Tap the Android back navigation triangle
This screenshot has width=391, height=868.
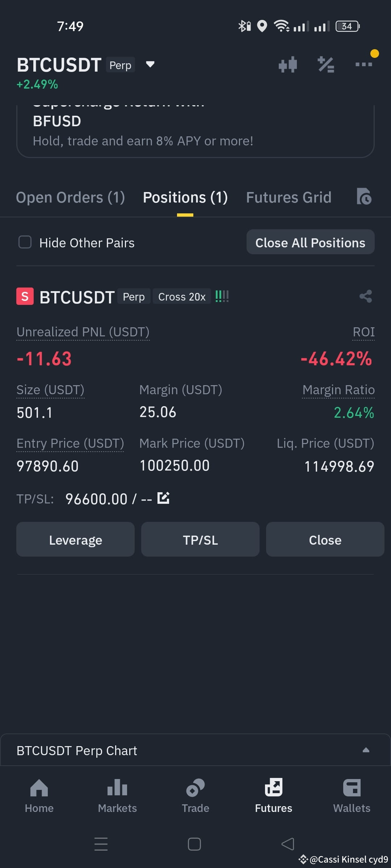288,844
